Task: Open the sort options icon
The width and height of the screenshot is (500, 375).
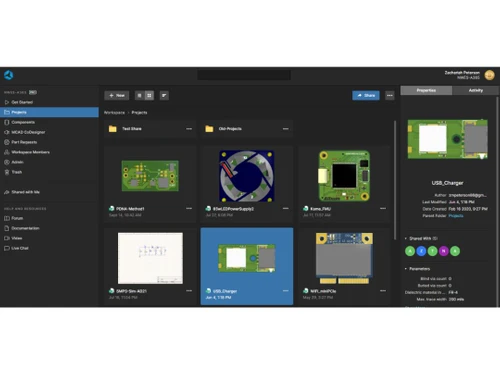Action: pos(164,95)
